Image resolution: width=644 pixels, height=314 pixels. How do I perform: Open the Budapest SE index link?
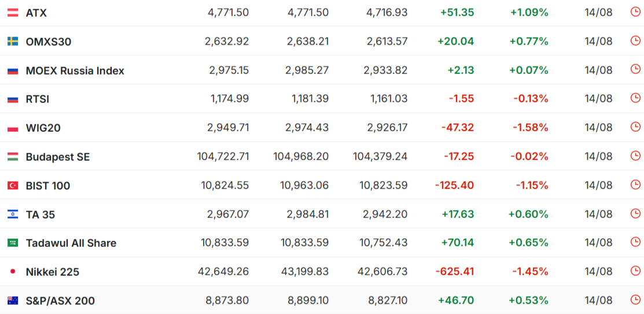pyautogui.click(x=57, y=157)
